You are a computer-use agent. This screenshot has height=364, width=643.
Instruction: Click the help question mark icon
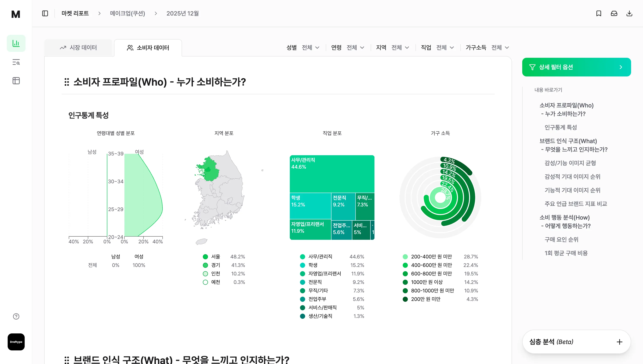click(16, 316)
